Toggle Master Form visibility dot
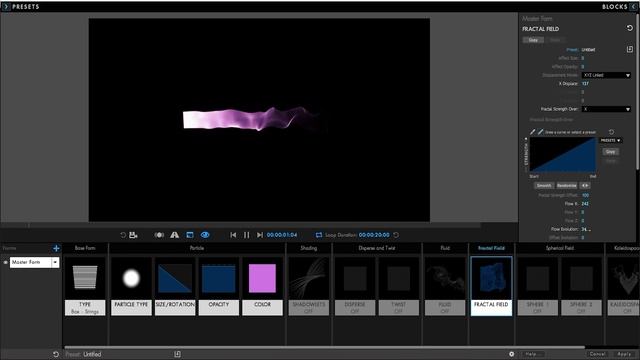Viewport: 640px width, 360px height. click(5, 262)
